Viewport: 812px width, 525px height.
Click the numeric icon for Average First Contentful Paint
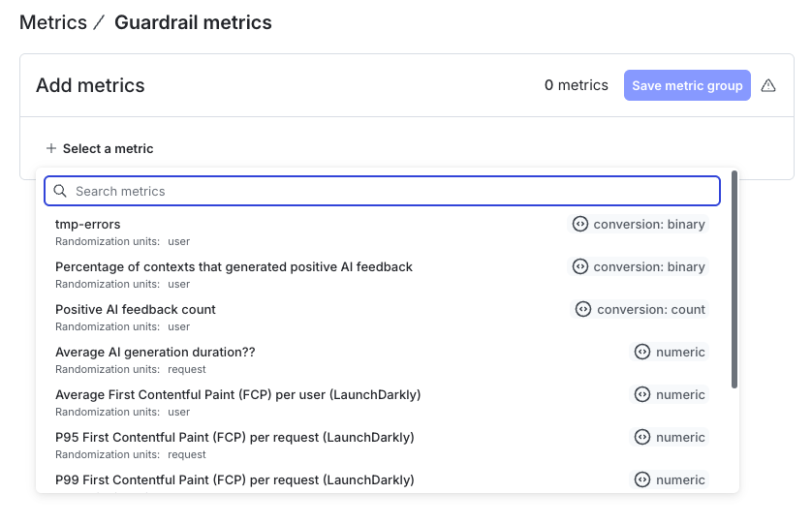[641, 394]
